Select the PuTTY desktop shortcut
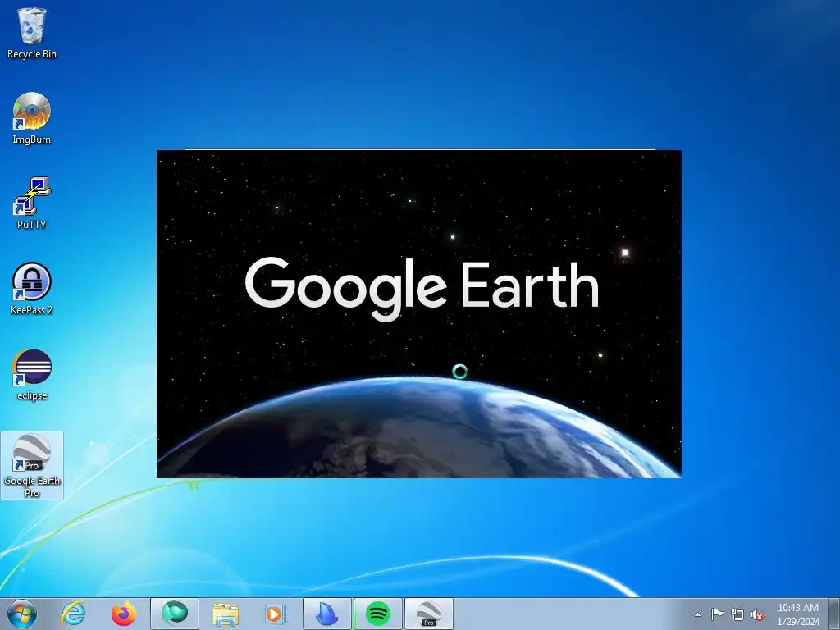This screenshot has height=630, width=840. pyautogui.click(x=32, y=203)
